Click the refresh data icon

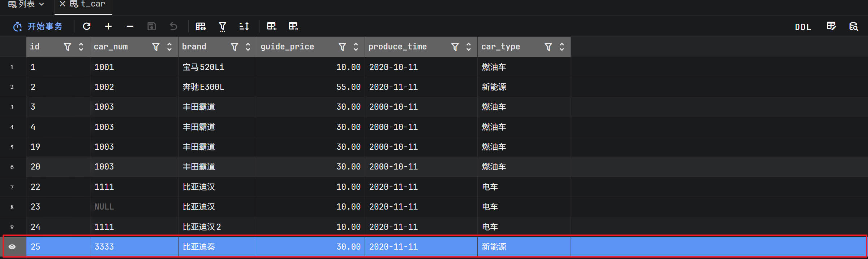[x=87, y=26]
